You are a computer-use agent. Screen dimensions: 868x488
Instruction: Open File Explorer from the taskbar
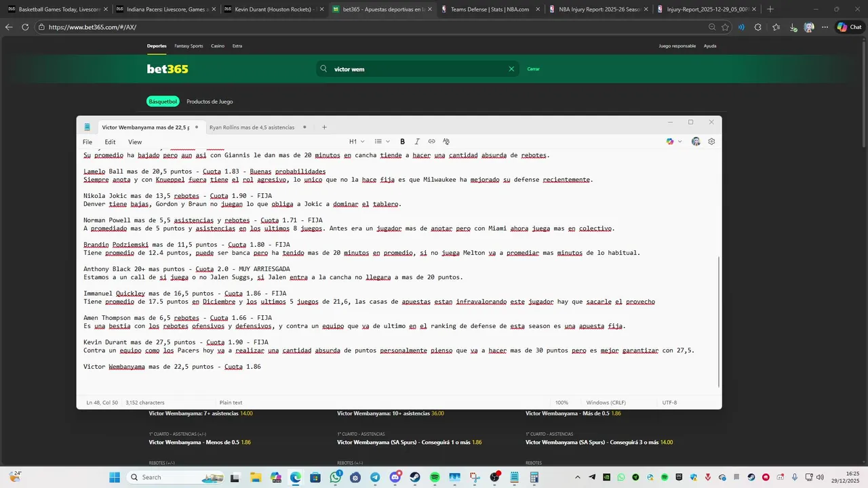tap(256, 477)
